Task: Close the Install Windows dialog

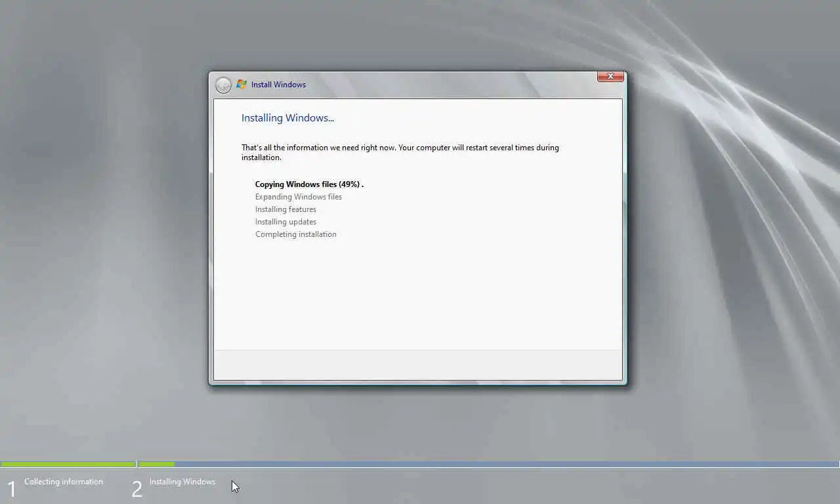Action: (610, 77)
